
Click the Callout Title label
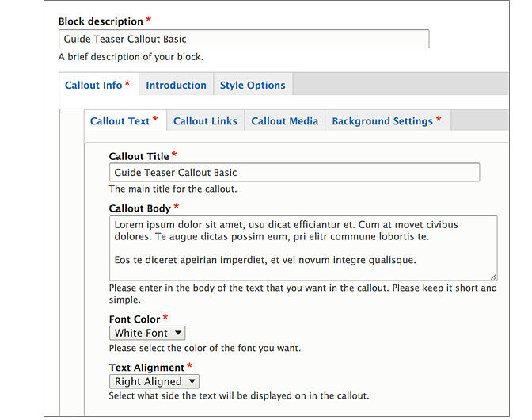[139, 156]
